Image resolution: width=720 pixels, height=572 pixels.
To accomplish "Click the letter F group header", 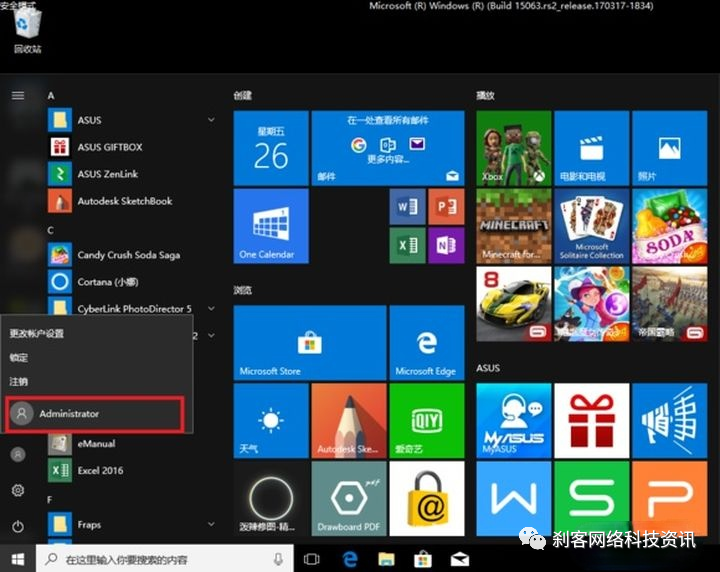I will pos(50,500).
